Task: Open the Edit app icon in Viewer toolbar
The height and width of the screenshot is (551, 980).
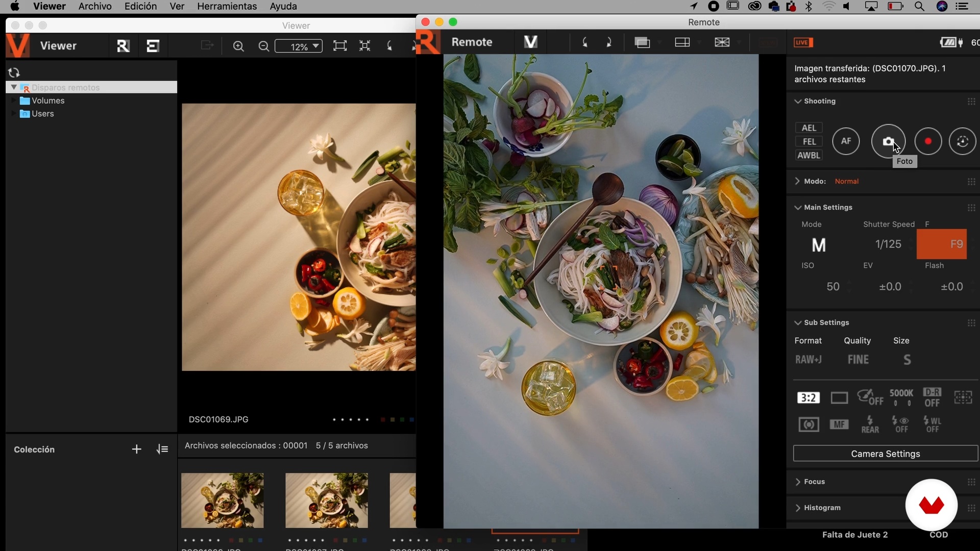Action: point(153,46)
